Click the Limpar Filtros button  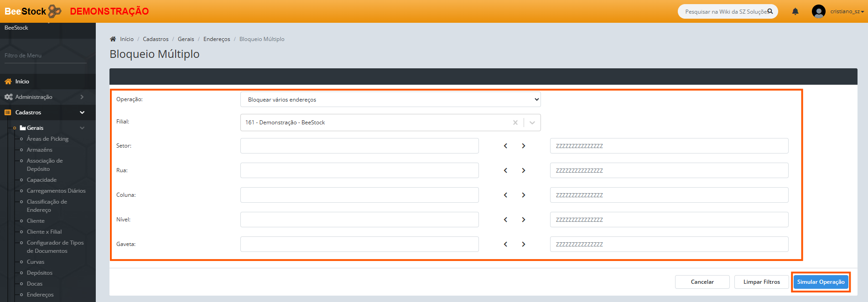point(761,282)
